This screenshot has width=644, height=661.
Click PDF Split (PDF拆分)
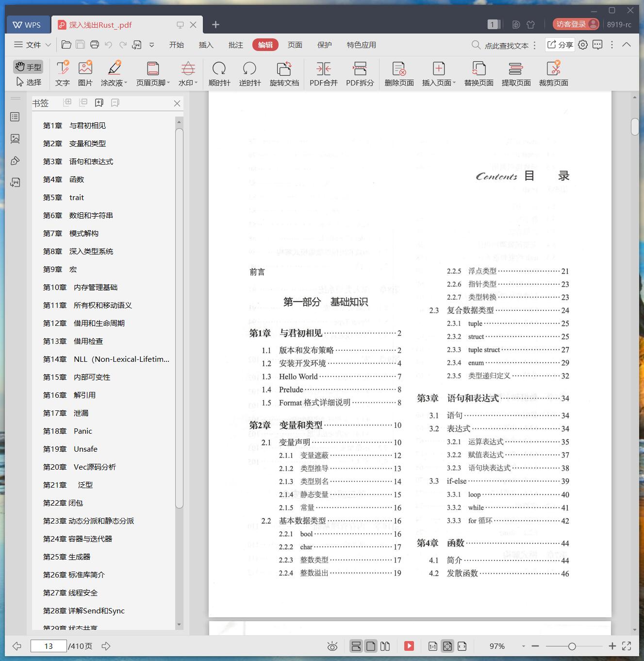[360, 74]
